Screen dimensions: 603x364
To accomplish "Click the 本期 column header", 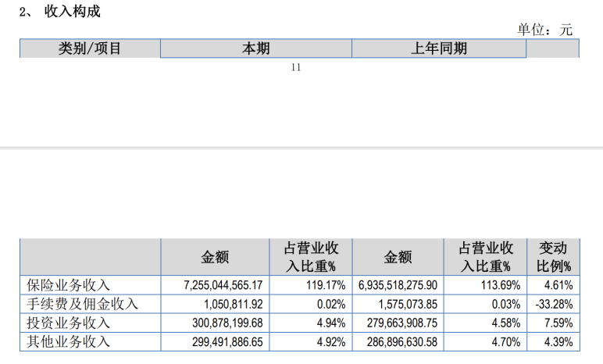I will (x=256, y=48).
